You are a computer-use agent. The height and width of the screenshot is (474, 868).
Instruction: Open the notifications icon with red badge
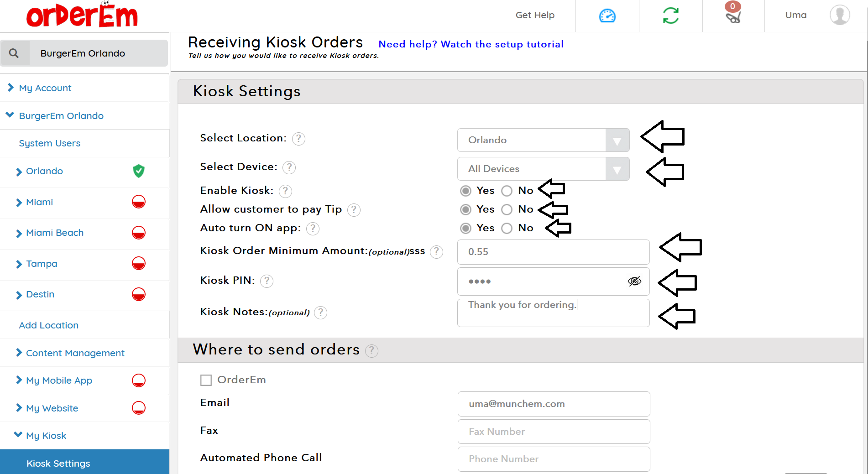pos(733,16)
